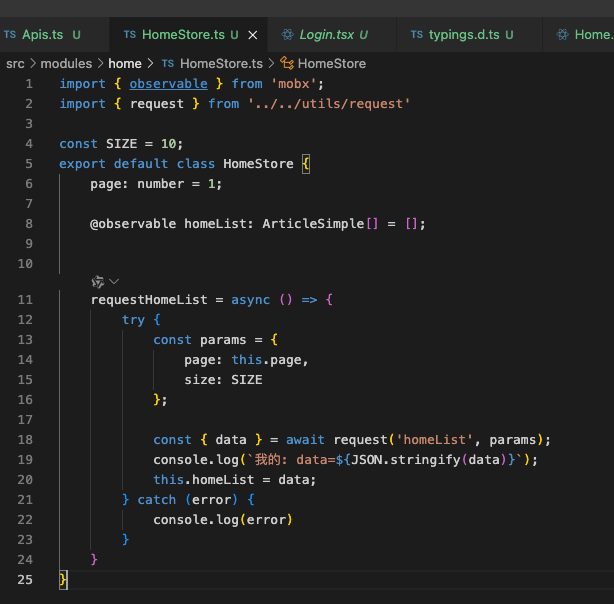Click 'size: SIZE' on line 15

click(x=223, y=380)
